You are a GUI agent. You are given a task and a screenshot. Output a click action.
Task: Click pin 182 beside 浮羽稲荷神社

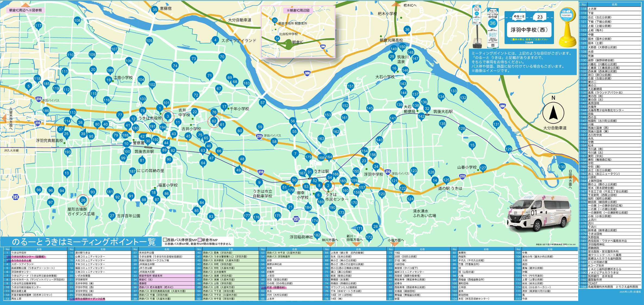(317, 235)
